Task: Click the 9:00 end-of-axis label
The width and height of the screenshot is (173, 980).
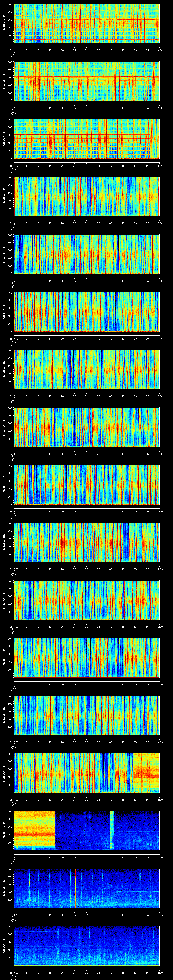Action: [x=160, y=454]
